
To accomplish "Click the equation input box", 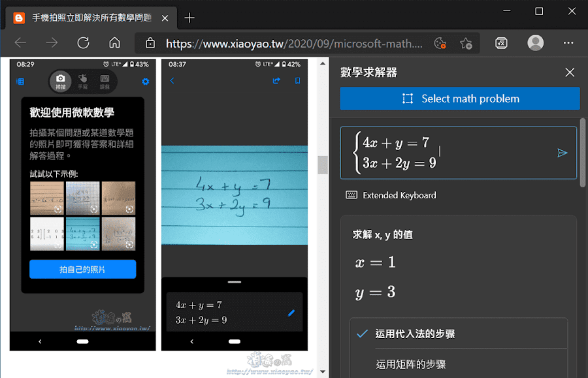I will click(x=458, y=153).
